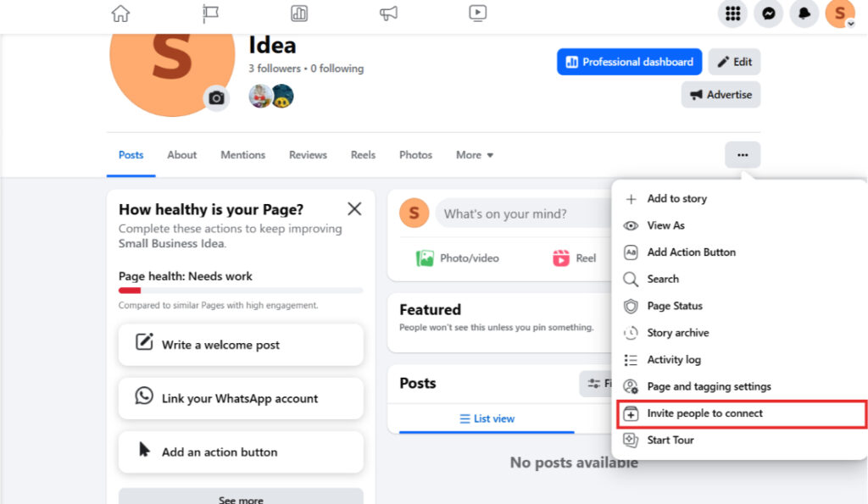Open the 3 followers link

tap(275, 69)
